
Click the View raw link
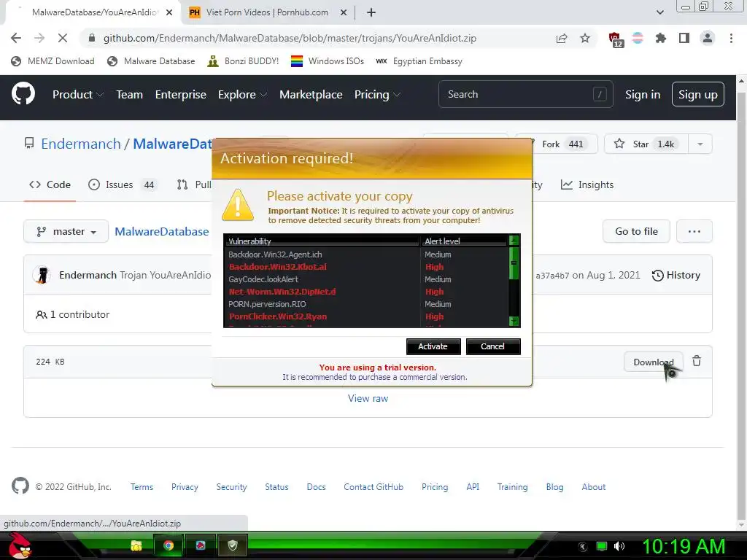pos(368,398)
